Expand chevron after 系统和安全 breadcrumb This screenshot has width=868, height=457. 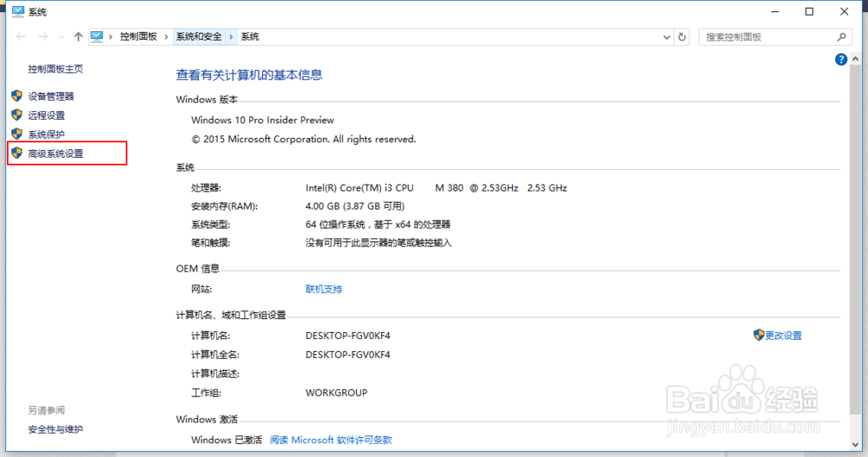232,37
